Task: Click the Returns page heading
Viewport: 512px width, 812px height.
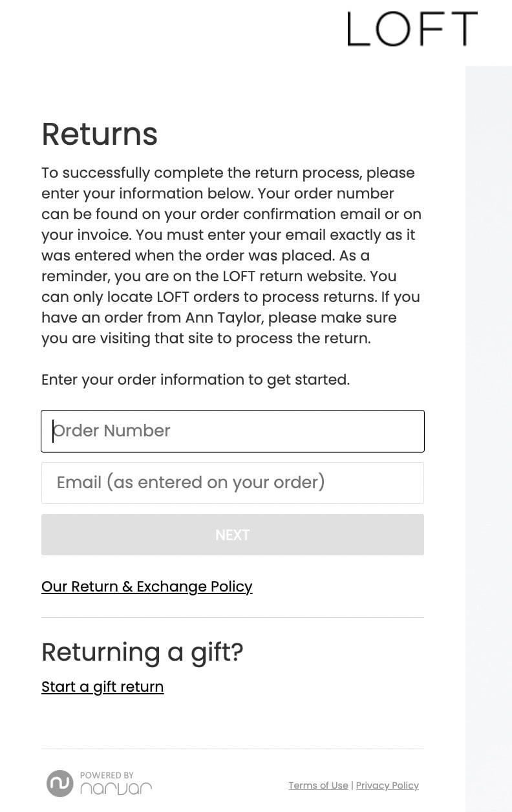Action: click(x=100, y=134)
